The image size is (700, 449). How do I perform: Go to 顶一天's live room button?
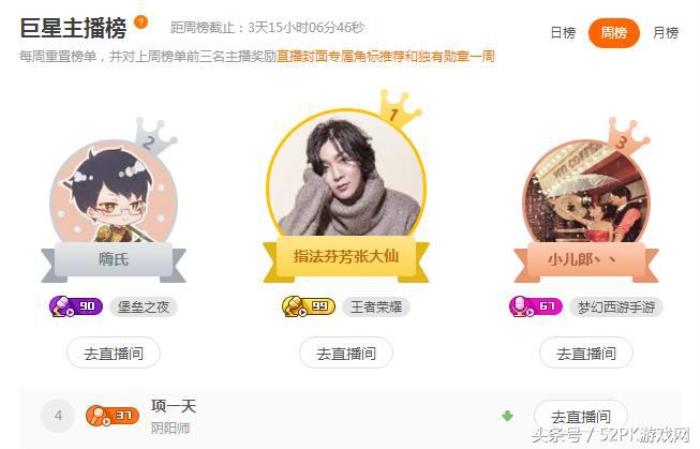(580, 416)
